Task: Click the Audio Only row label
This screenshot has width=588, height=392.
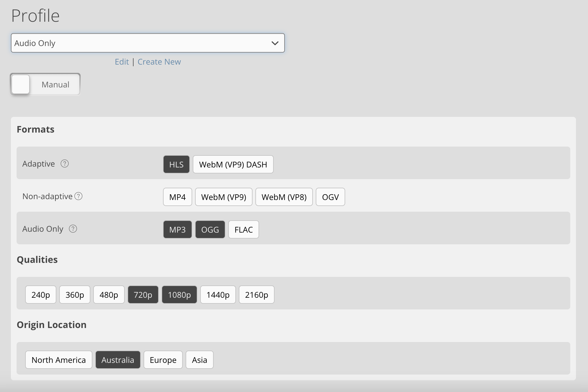Action: pyautogui.click(x=43, y=229)
